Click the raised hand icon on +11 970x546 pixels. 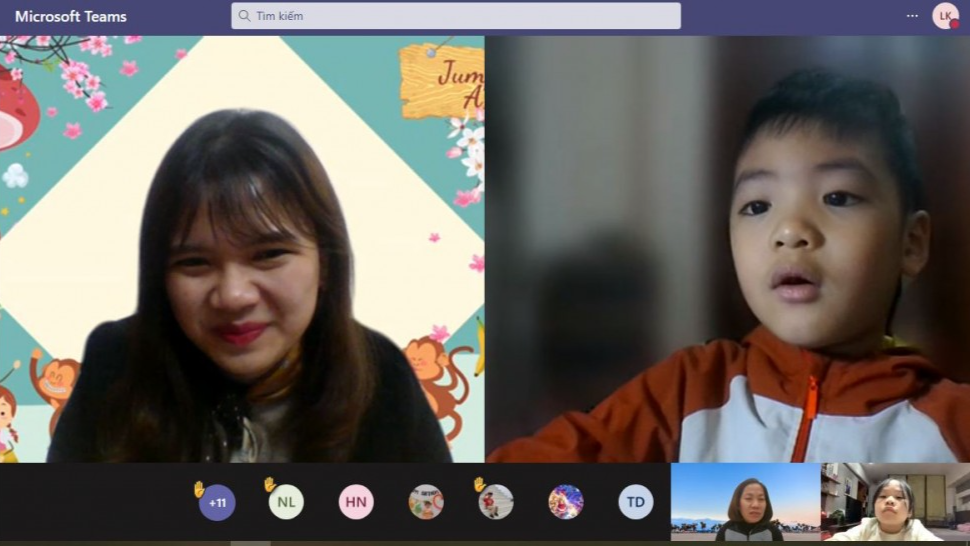199,488
